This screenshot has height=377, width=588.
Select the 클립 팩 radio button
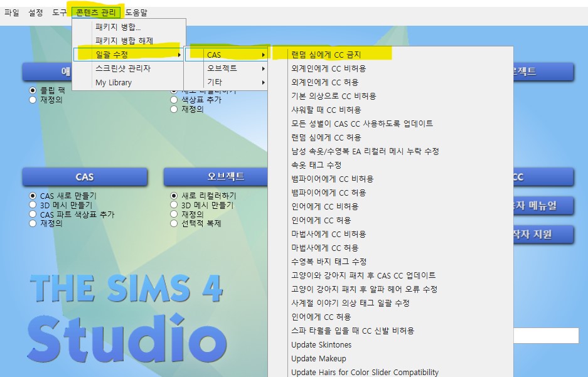point(33,90)
